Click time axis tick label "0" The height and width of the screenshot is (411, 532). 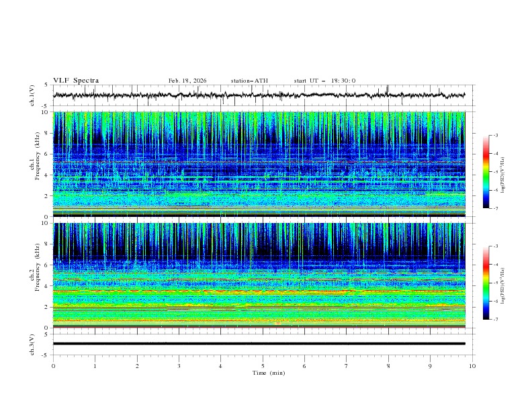tap(53, 366)
